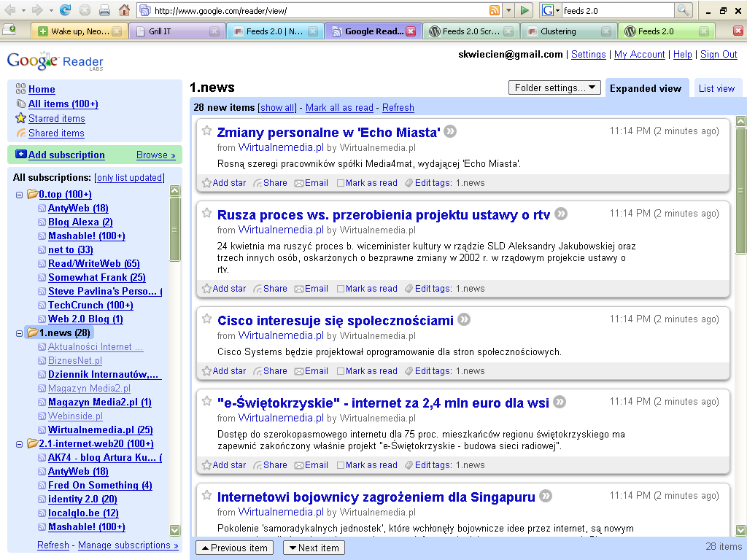Star the 'Internetowi bojownicy' item
Screen dimensions: 747x560
point(206,495)
